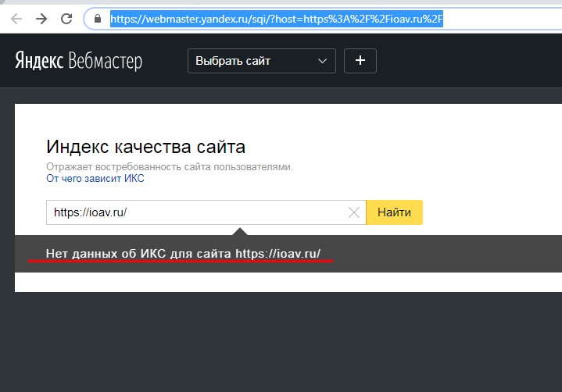
Task: Click the empty dark header area right of plus
Action: [x=469, y=61]
